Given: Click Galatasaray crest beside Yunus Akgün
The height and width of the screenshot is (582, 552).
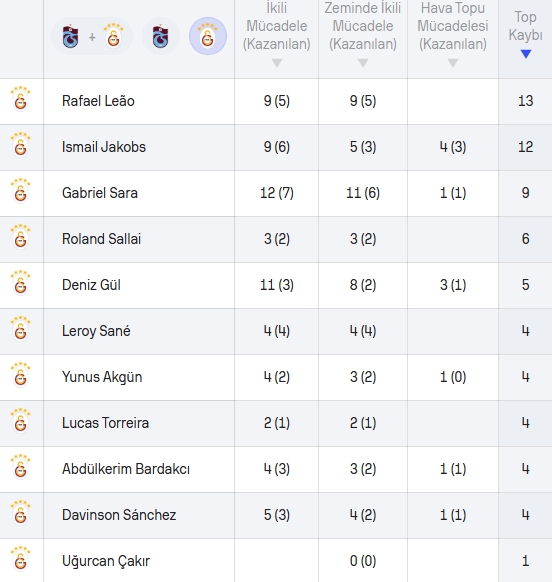Looking at the screenshot, I should [20, 375].
